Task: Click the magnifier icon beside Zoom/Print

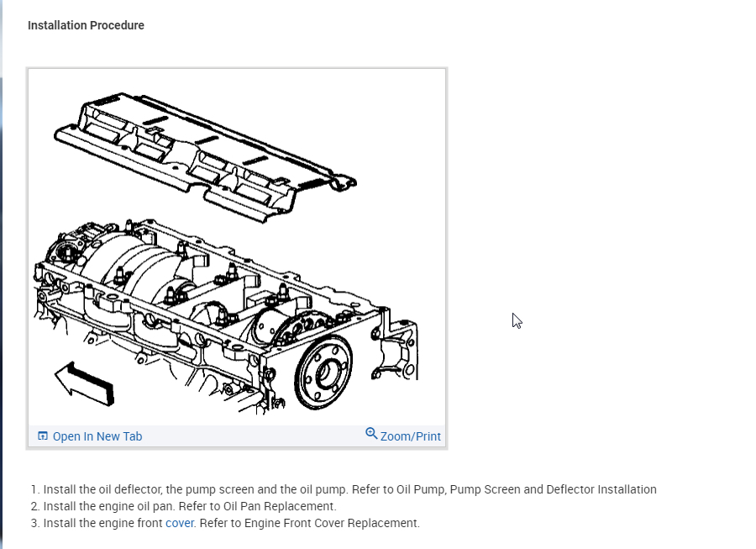Action: click(x=371, y=433)
